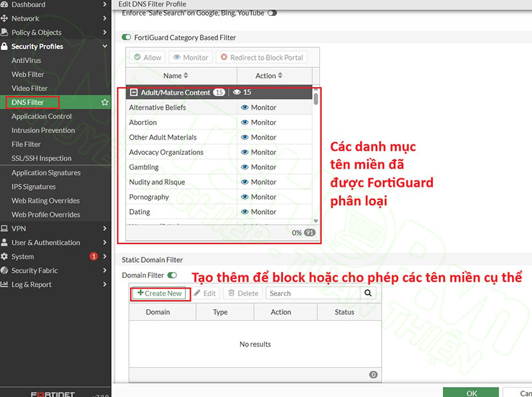Click the Dashboard gauge icon
Image resolution: width=532 pixels, height=397 pixels.
pyautogui.click(x=4, y=4)
